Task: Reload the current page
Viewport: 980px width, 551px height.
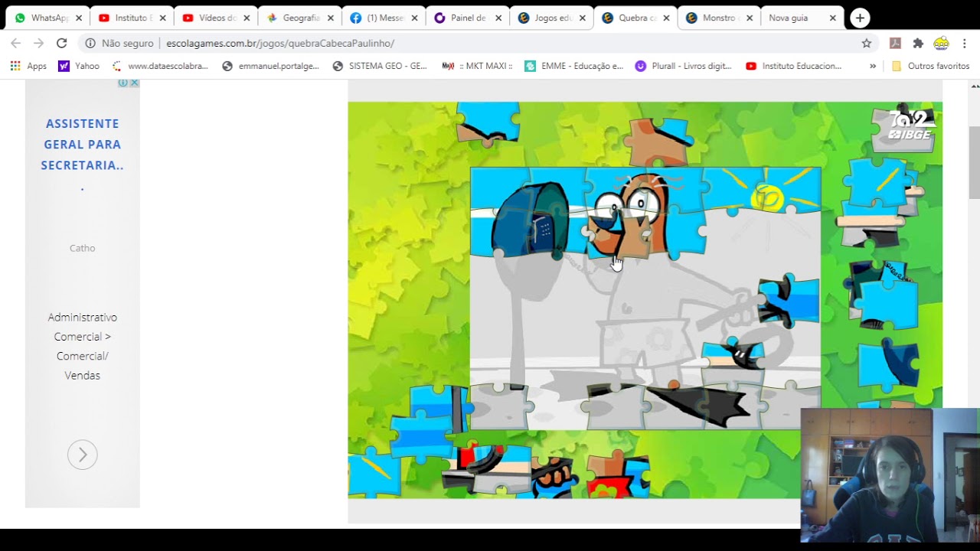Action: [x=62, y=44]
